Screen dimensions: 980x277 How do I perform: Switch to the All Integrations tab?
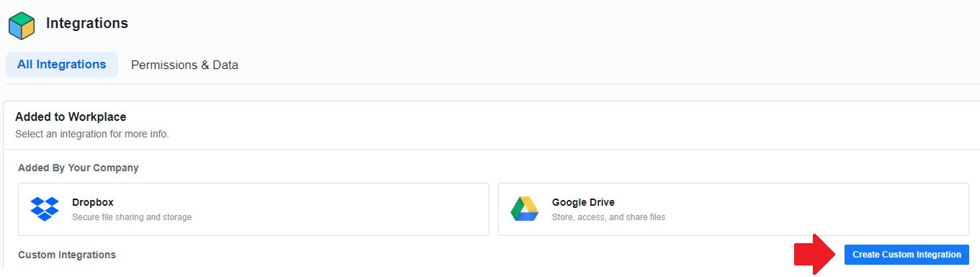coord(62,65)
